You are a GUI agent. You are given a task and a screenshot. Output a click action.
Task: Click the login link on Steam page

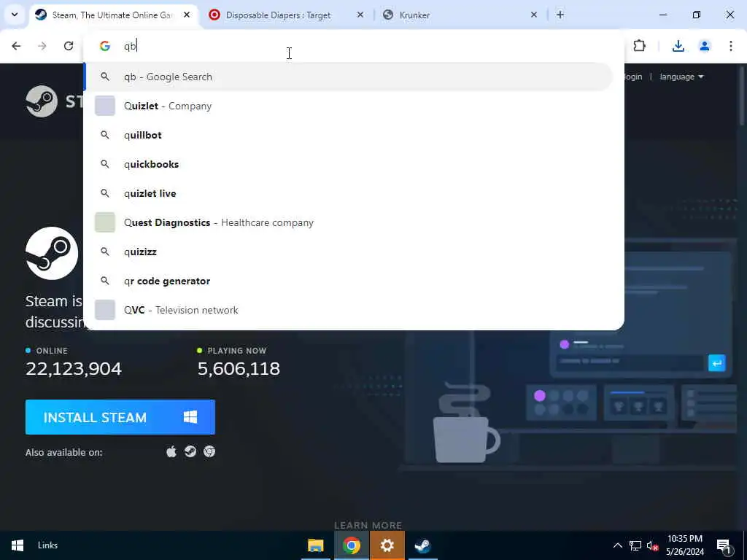[633, 77]
